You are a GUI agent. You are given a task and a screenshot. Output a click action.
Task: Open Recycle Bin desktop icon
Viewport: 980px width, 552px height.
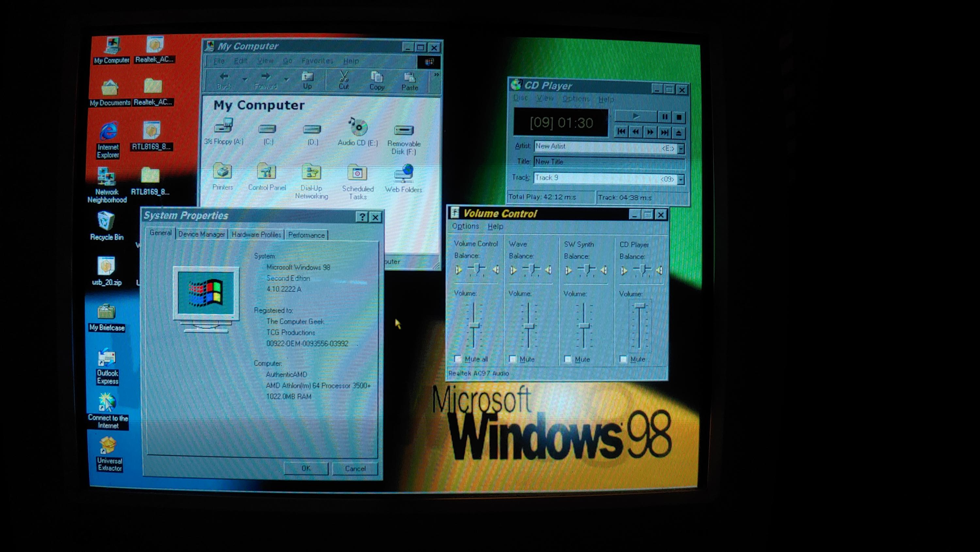pyautogui.click(x=106, y=221)
